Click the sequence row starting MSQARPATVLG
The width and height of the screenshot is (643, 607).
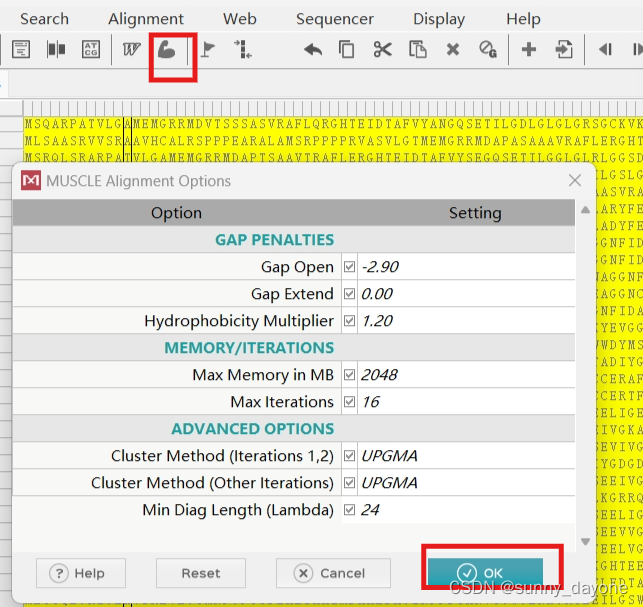click(333, 124)
